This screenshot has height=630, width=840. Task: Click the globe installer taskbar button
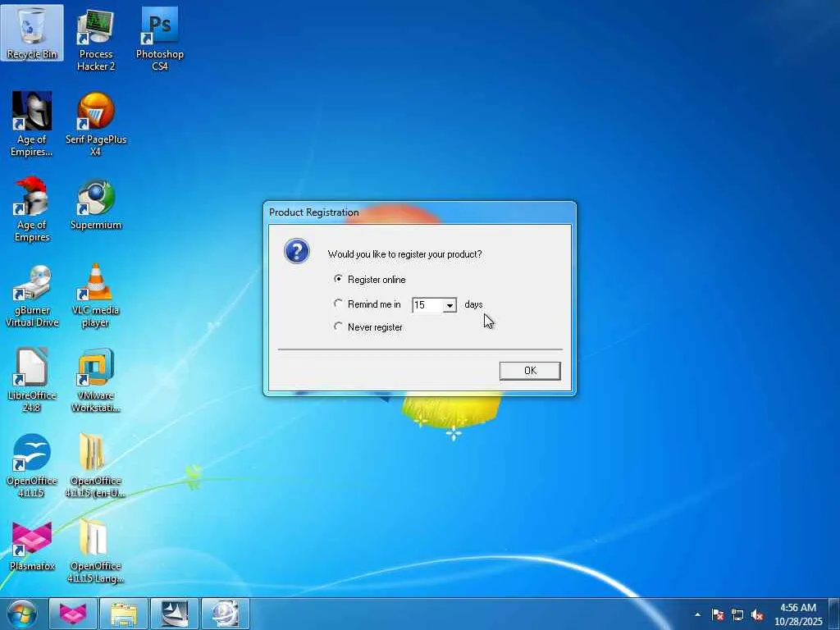(x=226, y=614)
